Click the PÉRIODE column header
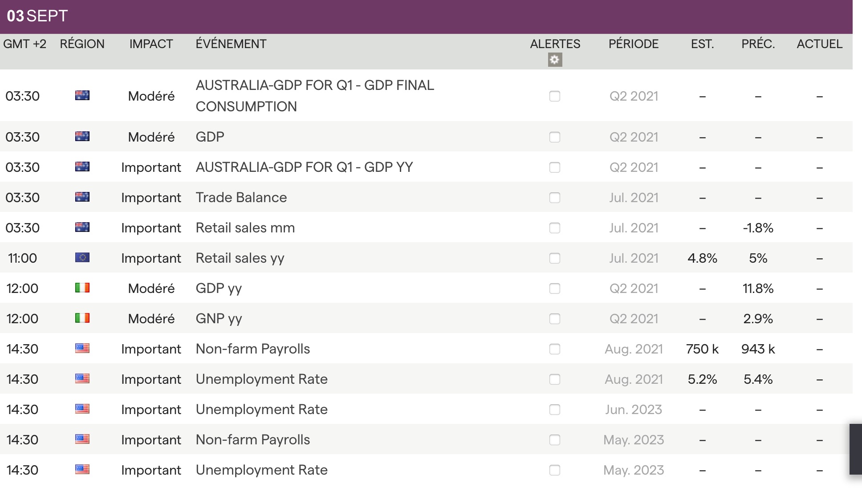Viewport: 862px width, 504px height. 633,44
